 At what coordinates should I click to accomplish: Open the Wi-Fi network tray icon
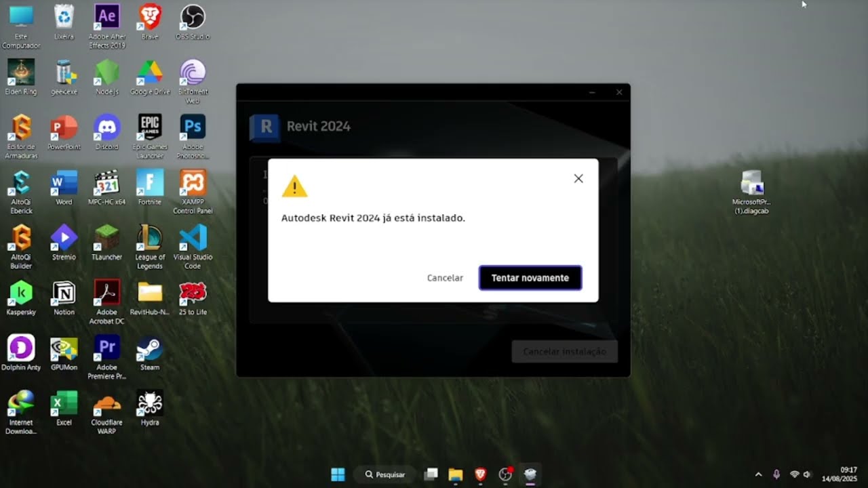coord(794,474)
